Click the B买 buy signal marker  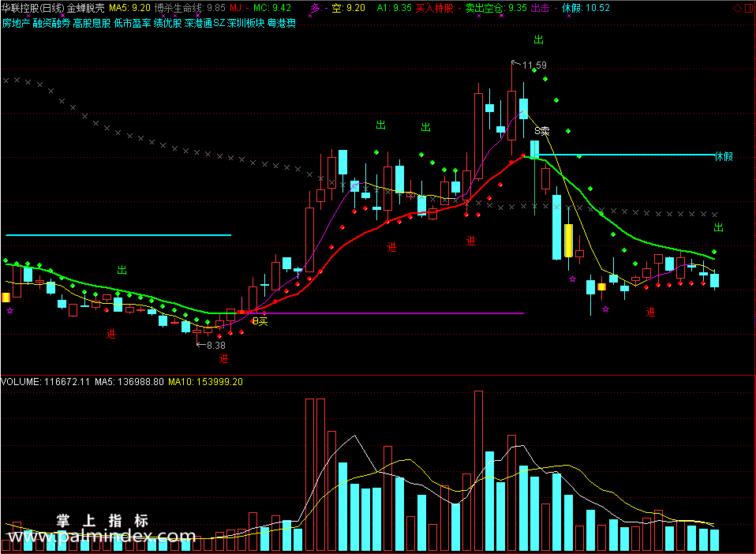pyautogui.click(x=260, y=321)
